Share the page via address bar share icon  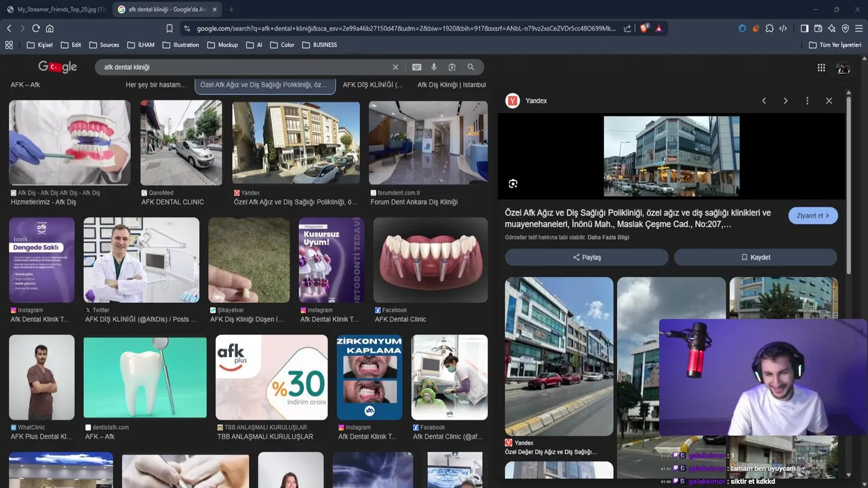pyautogui.click(x=627, y=28)
